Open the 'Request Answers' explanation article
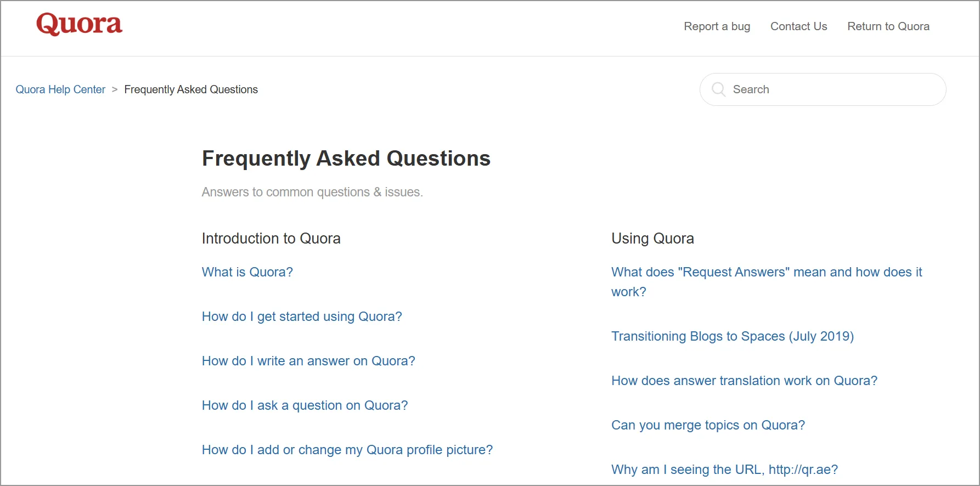The height and width of the screenshot is (486, 980). [767, 282]
